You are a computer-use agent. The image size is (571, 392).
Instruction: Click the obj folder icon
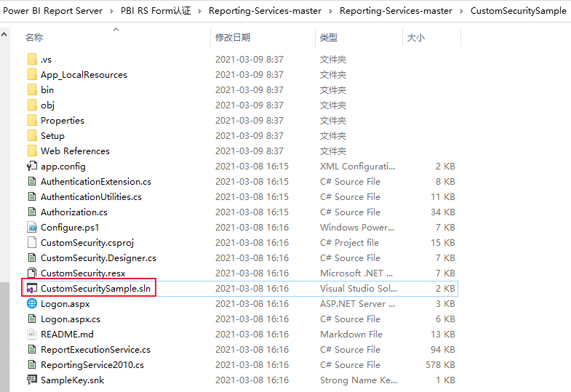[x=32, y=105]
